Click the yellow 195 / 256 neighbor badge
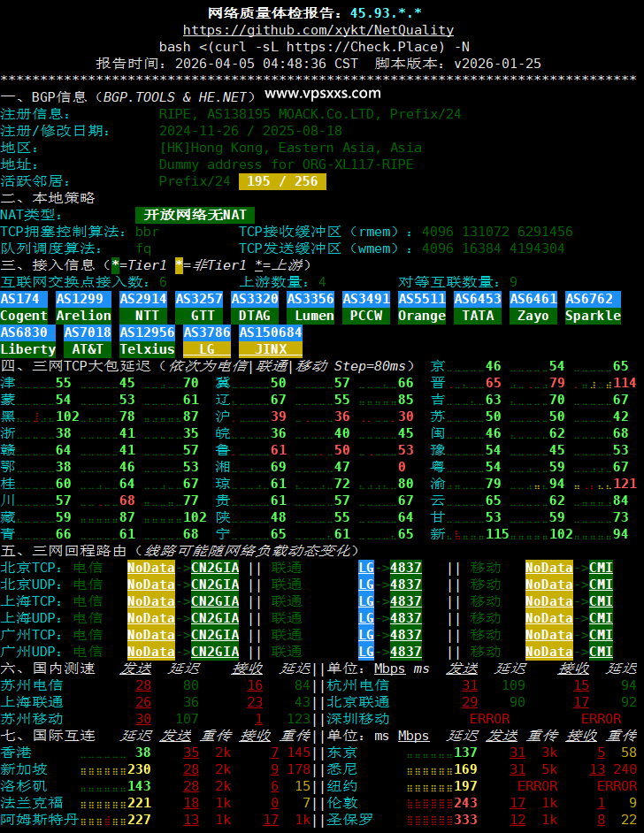Screen dimensions: 644x833 click(x=282, y=181)
